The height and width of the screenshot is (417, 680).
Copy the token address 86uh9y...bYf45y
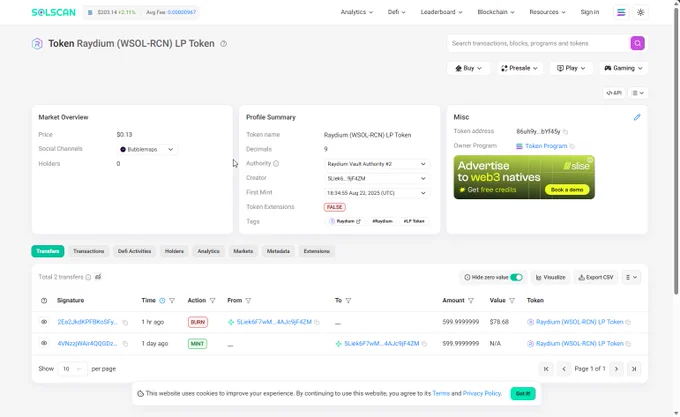click(x=566, y=131)
